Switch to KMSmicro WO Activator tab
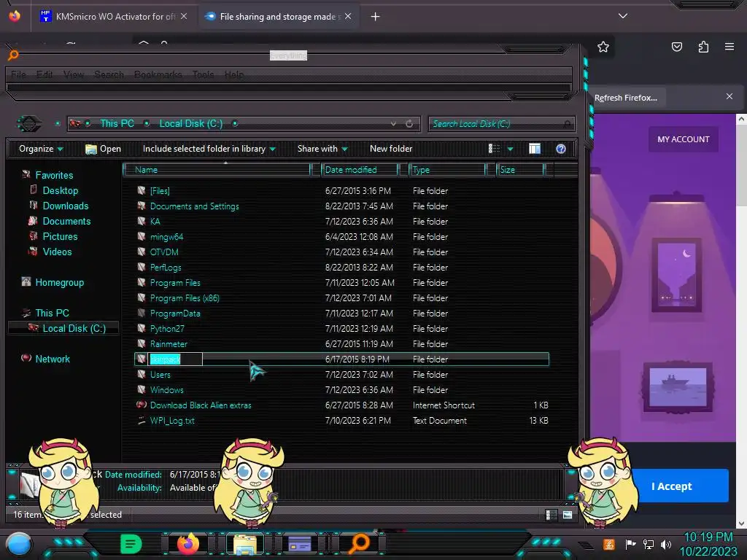 tap(115, 16)
